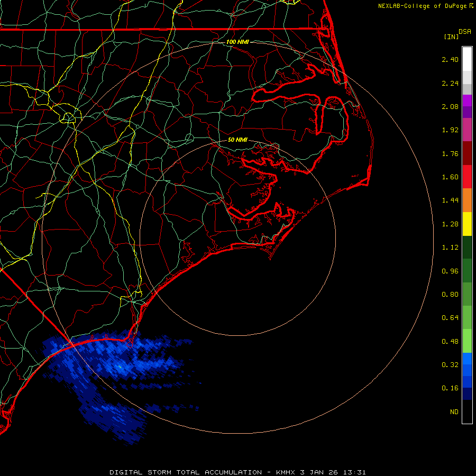Click the ND legend label
476x476 pixels.
[x=454, y=412]
